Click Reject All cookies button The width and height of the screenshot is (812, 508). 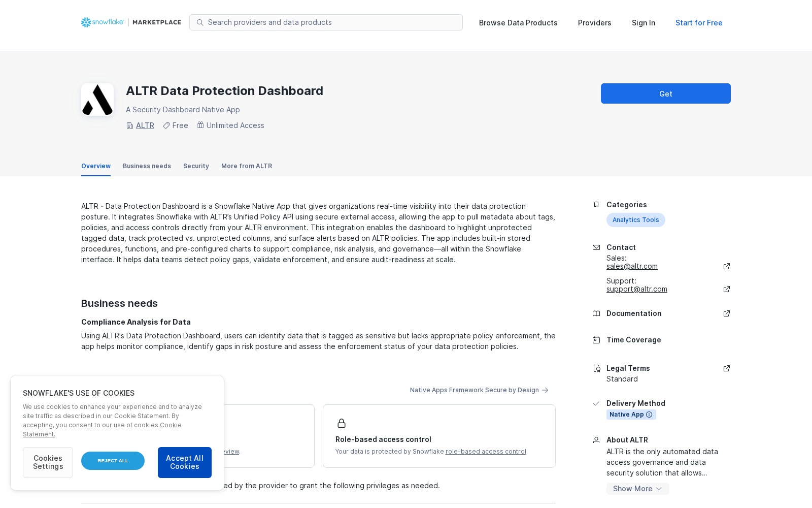pyautogui.click(x=113, y=461)
